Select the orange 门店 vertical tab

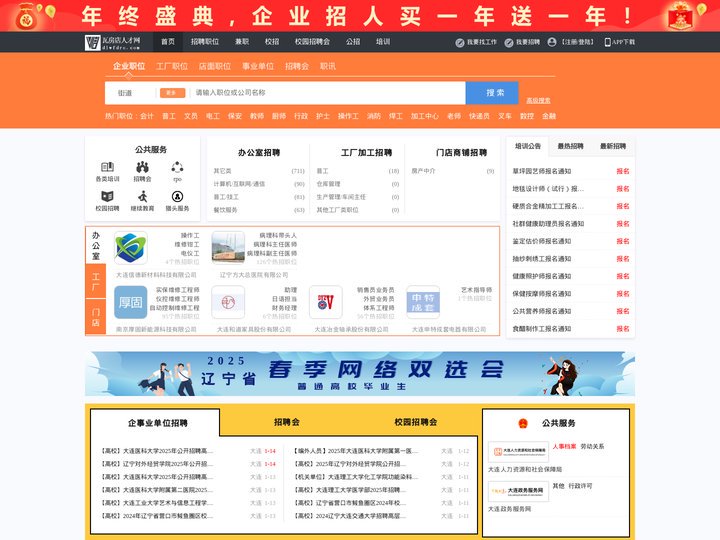(x=96, y=317)
